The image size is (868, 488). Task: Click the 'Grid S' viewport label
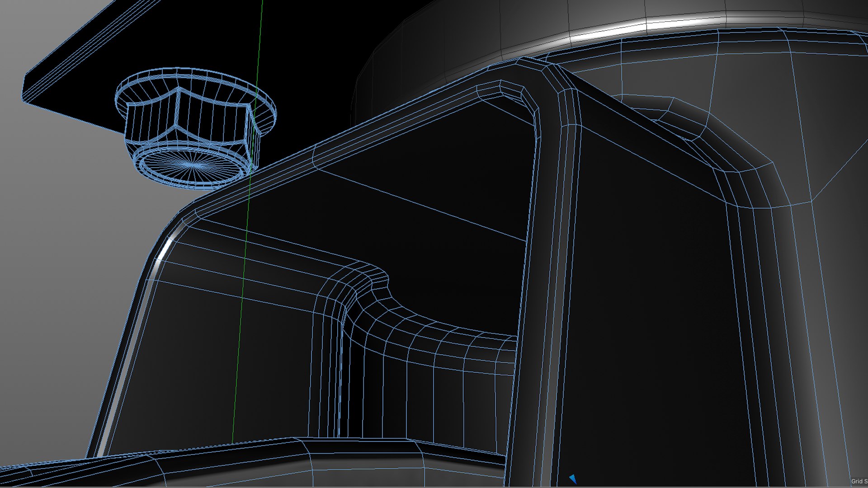[x=859, y=481]
